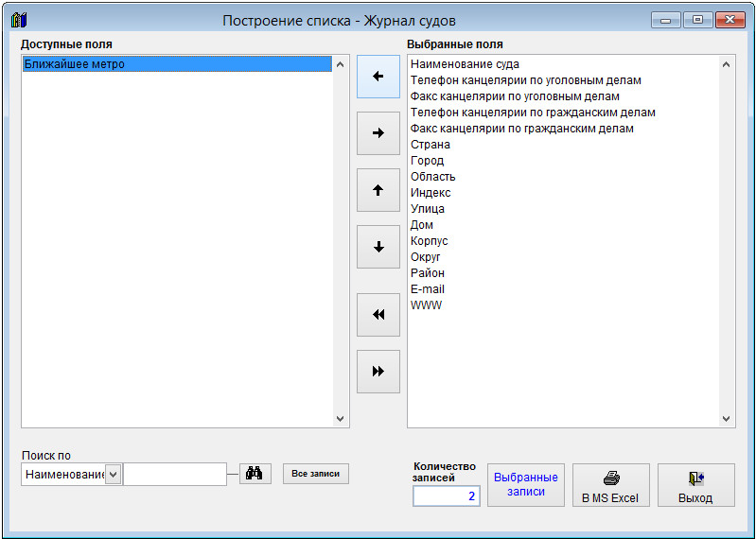
Task: Select Телефон канцелярии по гражданским делам
Action: (x=533, y=113)
